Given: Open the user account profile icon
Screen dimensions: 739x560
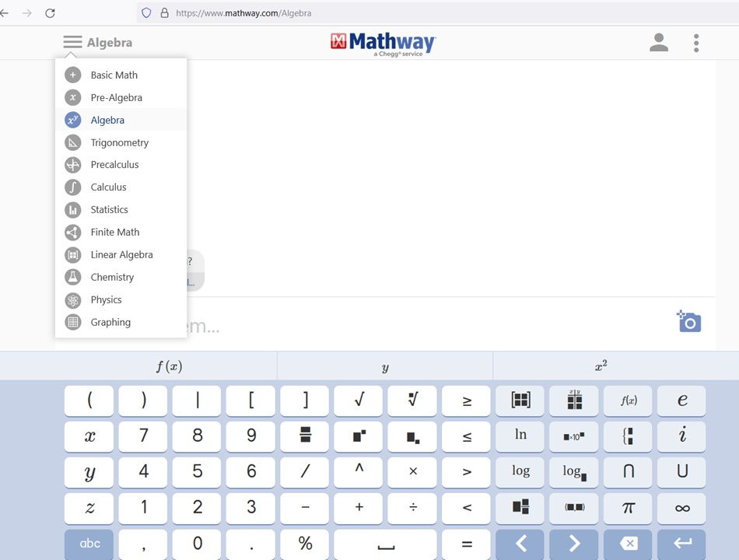Looking at the screenshot, I should point(658,43).
